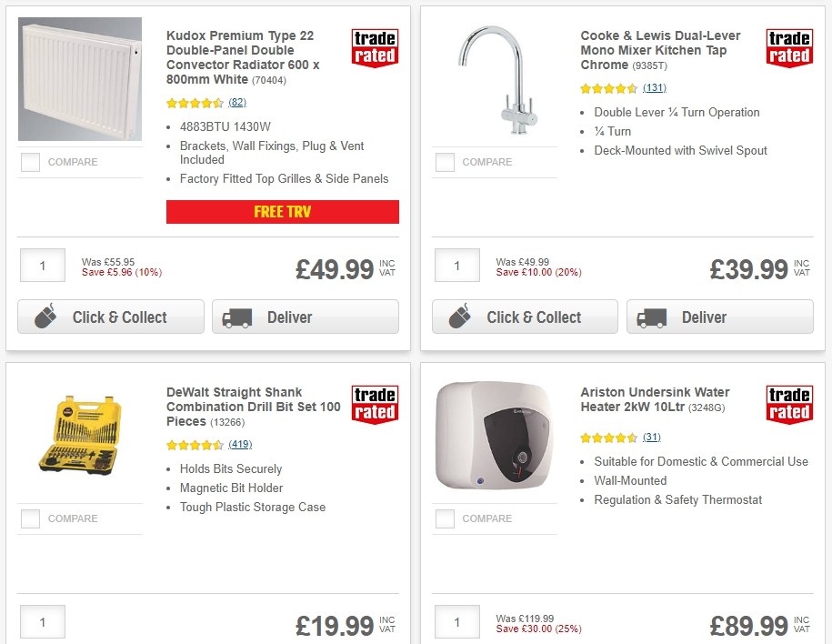Image resolution: width=832 pixels, height=644 pixels.
Task: Check the COMPARE box on the Kudox radiator
Action: (x=30, y=162)
